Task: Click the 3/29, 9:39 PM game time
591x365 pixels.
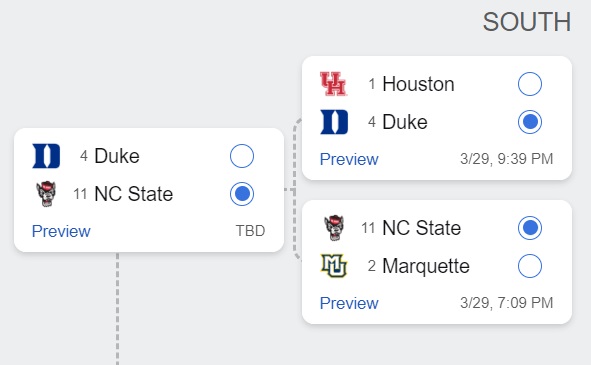Action: coord(507,159)
